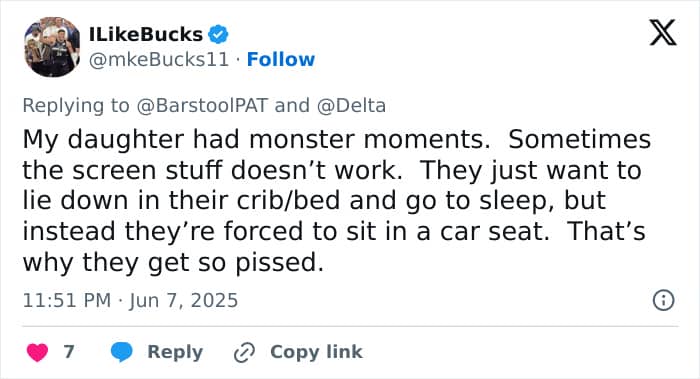This screenshot has height=379, width=700.
Task: Click the 11:51 PM time text
Action: (67, 300)
